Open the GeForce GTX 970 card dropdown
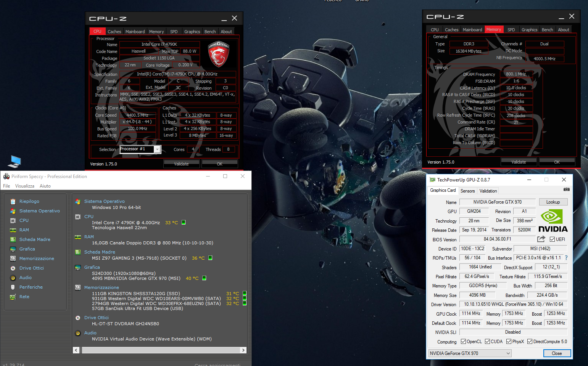Image resolution: width=588 pixels, height=366 pixels. click(470, 353)
